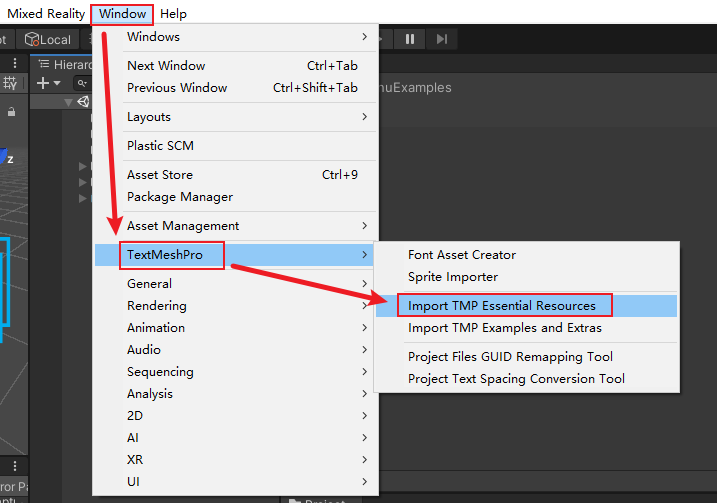Viewport: 717px width, 503px height.
Task: Expand the first collapsed hierarchy object
Action: [x=82, y=166]
